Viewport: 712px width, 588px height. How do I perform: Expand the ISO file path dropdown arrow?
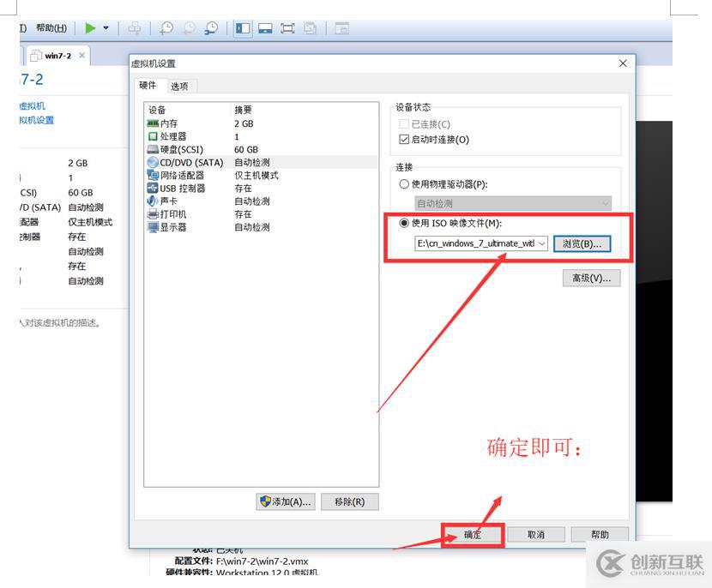coord(541,243)
